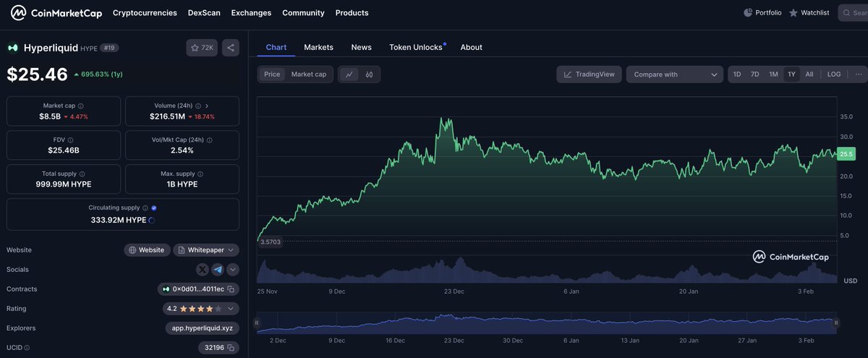This screenshot has width=868, height=358.
Task: Toggle LOG scale on chart
Action: (x=834, y=74)
